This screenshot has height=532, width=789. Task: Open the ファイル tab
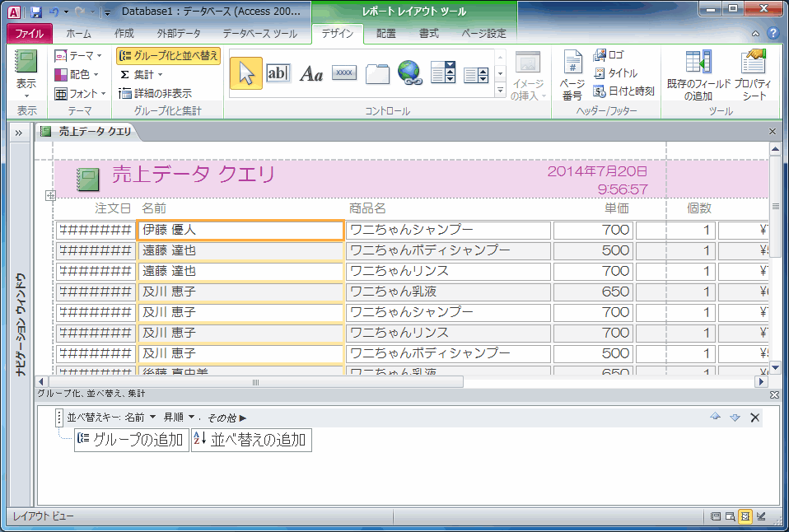click(29, 33)
